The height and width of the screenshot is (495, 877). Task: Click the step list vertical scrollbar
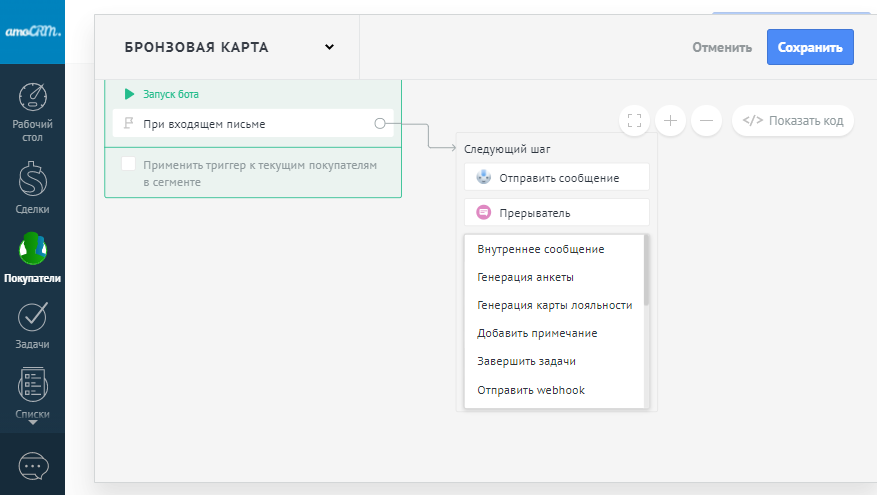click(647, 270)
